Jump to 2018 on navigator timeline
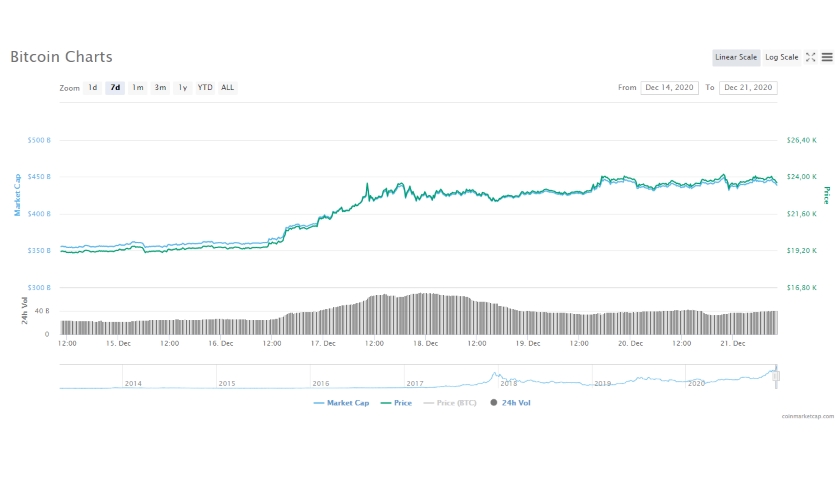840x480 pixels. click(x=508, y=384)
